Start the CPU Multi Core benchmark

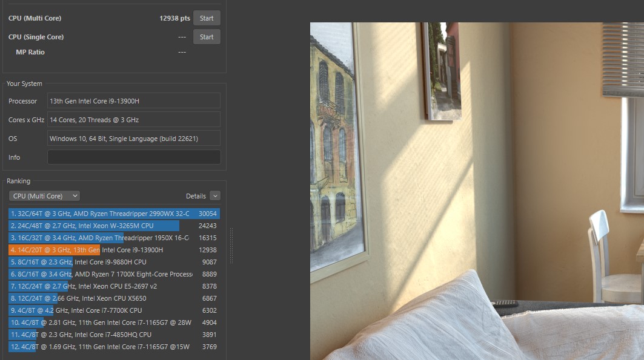point(207,18)
